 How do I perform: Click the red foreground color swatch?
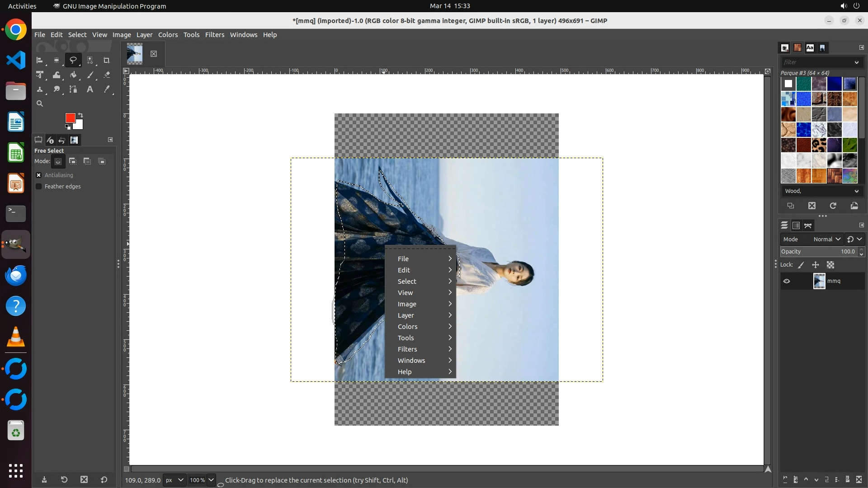point(70,117)
